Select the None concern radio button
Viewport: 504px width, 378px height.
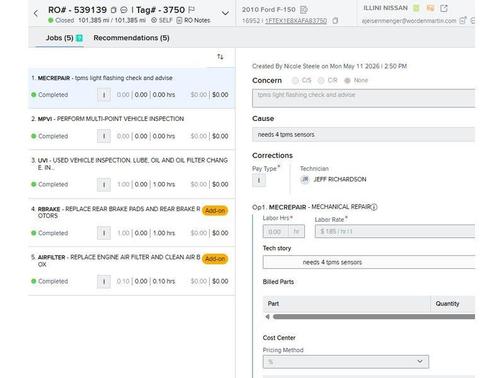[347, 80]
